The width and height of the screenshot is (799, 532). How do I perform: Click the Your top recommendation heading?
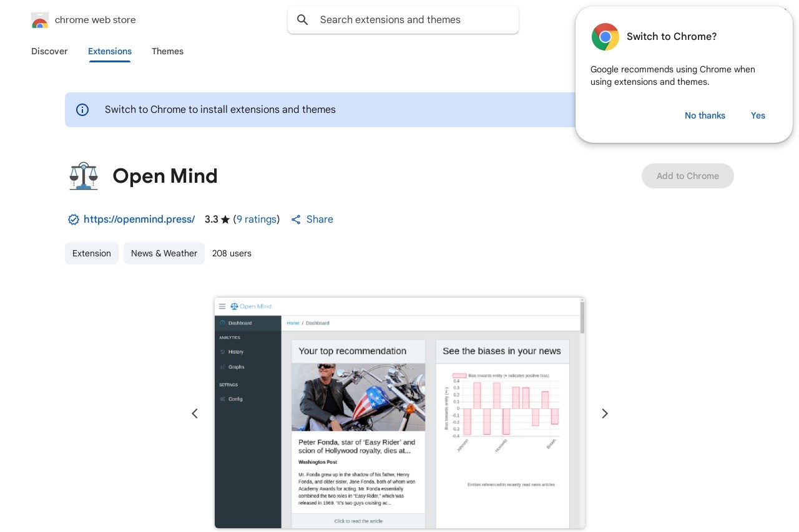coord(353,351)
